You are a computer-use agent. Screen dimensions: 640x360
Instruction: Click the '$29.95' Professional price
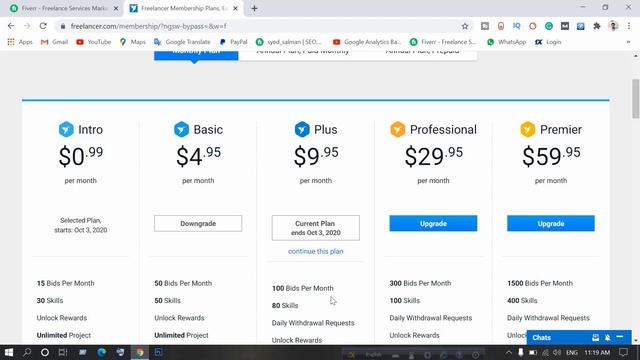point(433,156)
